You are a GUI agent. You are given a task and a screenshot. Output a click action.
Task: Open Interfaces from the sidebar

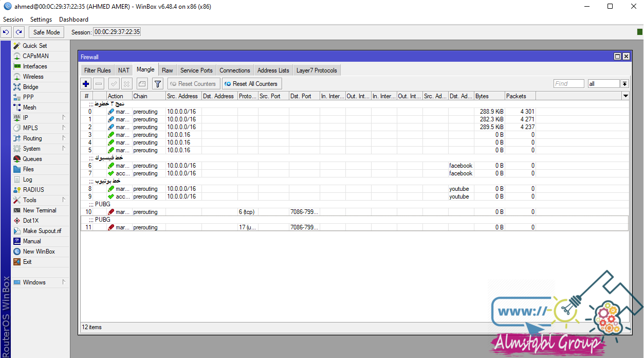coord(34,66)
